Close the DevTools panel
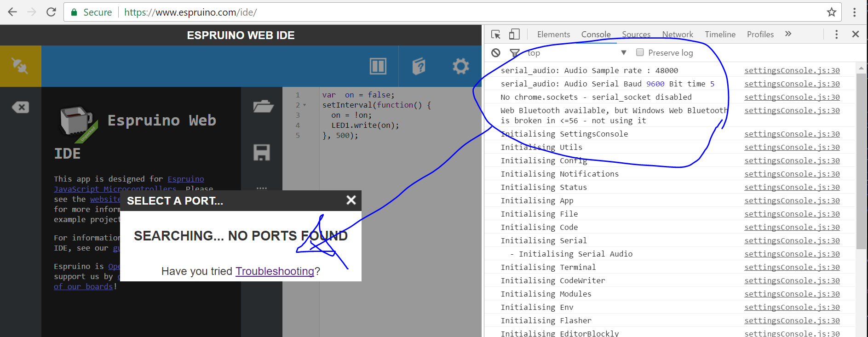 click(856, 34)
